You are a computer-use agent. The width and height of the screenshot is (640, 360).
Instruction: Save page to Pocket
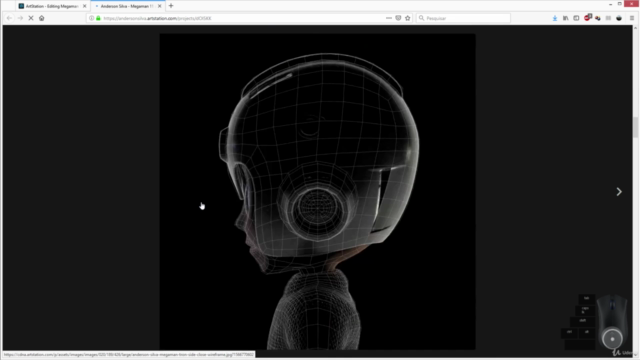[x=398, y=18]
